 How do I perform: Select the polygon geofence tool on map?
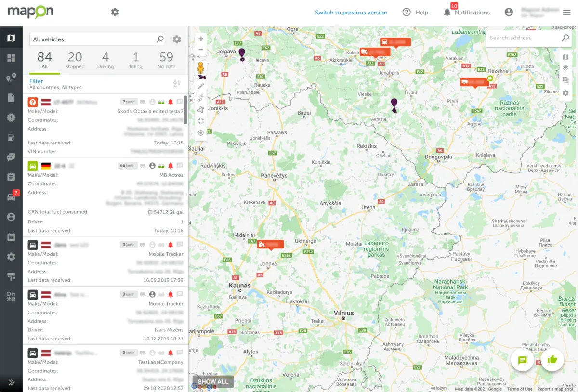[201, 110]
